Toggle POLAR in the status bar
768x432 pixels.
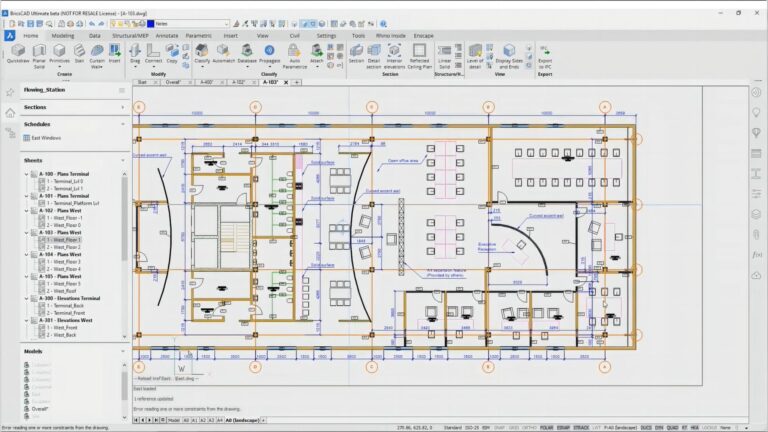[x=547, y=428]
